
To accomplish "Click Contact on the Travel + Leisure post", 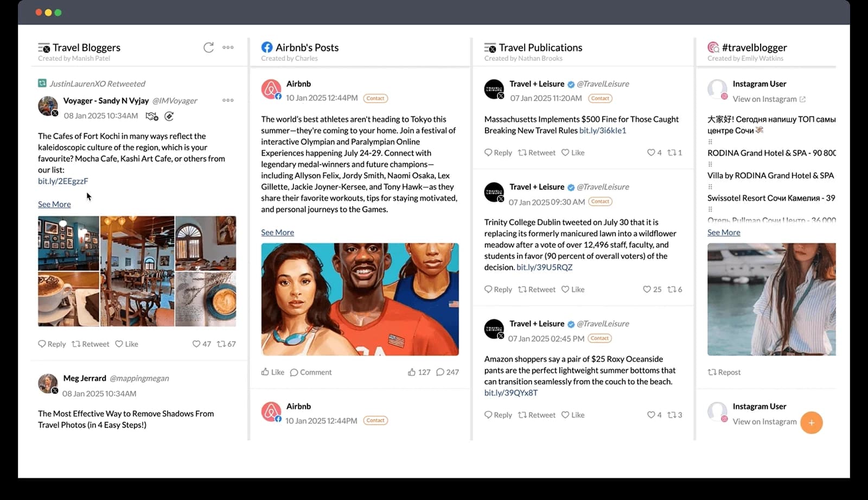I will point(600,98).
